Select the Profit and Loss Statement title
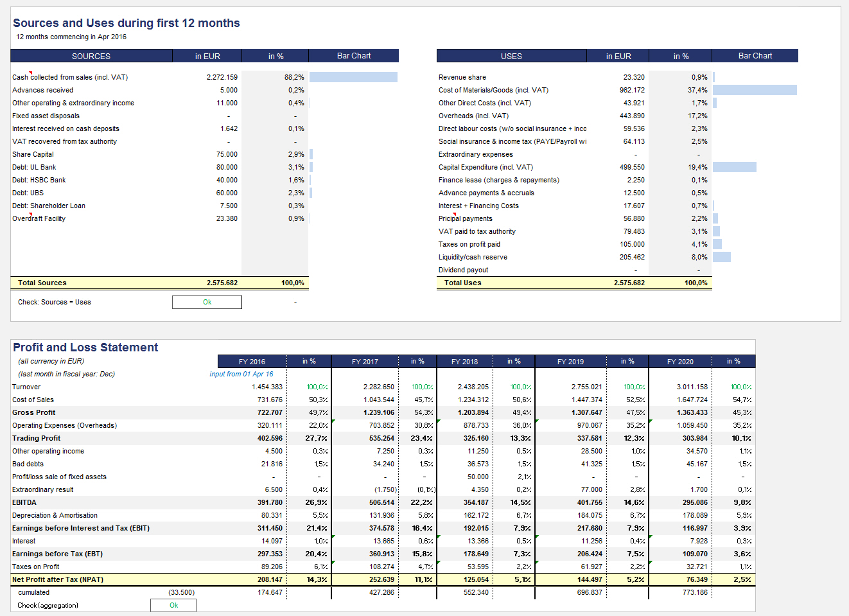Screen dimensions: 849x616 85,348
